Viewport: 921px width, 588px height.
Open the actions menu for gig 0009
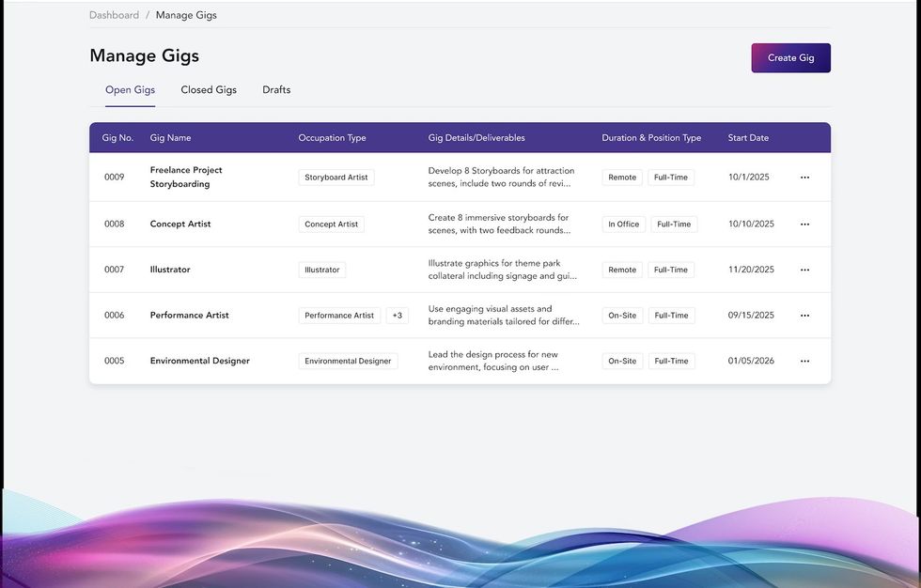coord(804,177)
